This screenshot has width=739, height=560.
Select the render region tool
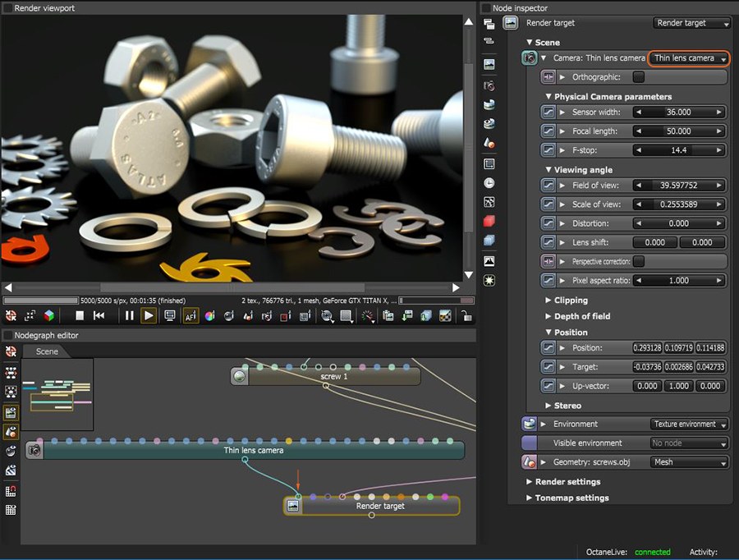[x=347, y=315]
